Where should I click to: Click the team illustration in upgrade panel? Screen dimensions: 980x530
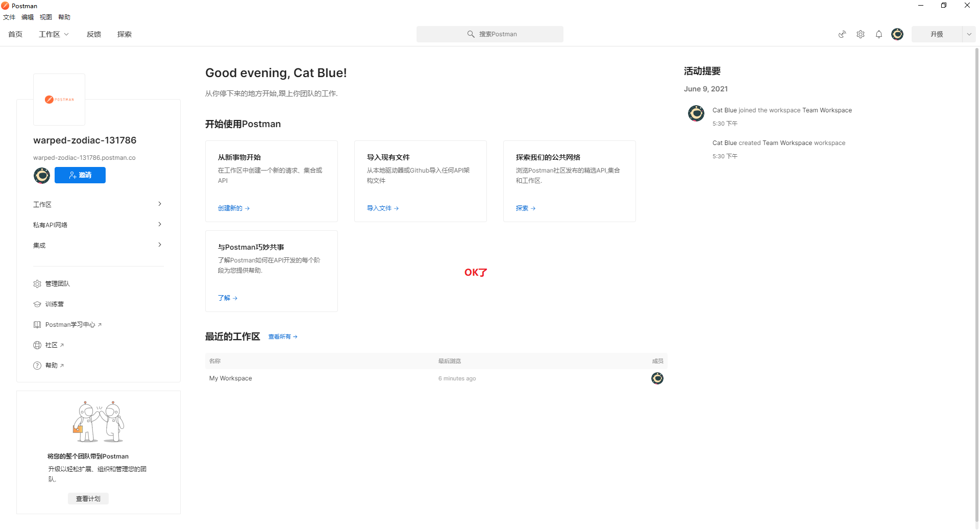pos(99,422)
